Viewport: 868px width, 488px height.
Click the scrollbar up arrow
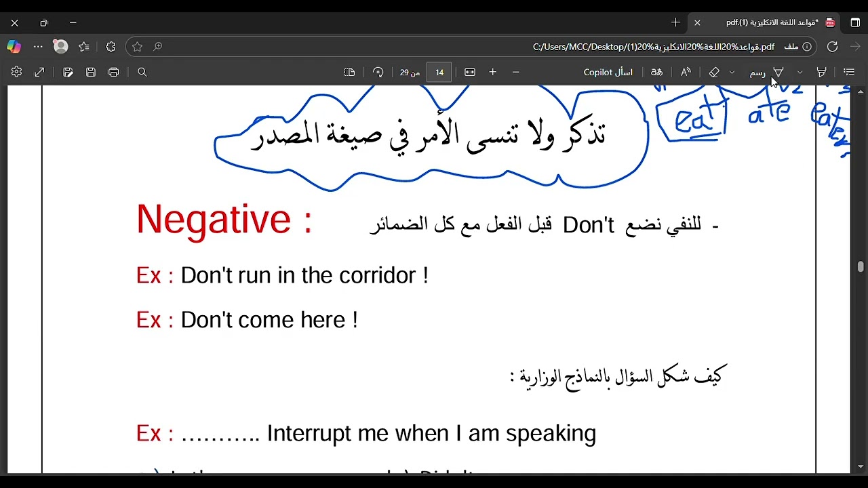(861, 91)
